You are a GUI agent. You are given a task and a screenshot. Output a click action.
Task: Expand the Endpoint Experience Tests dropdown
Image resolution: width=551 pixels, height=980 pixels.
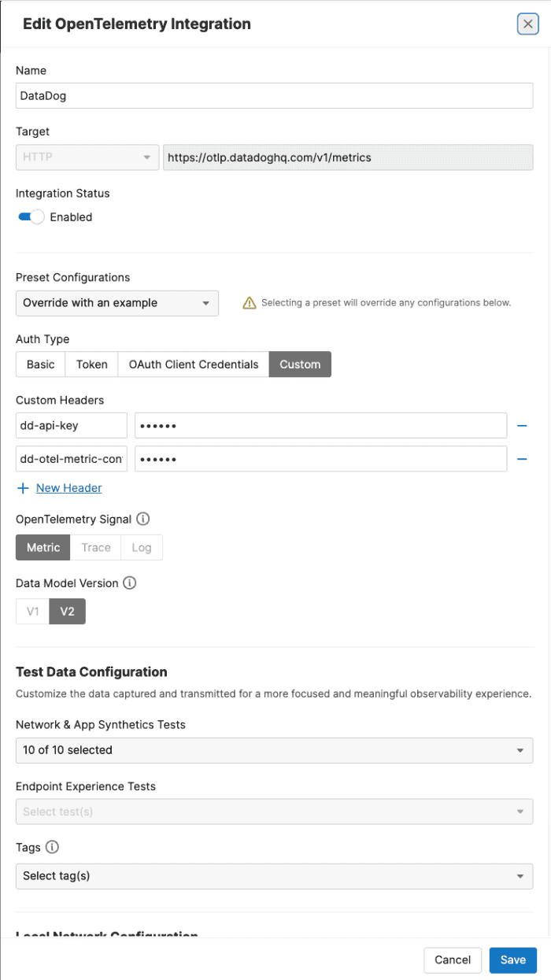point(274,812)
